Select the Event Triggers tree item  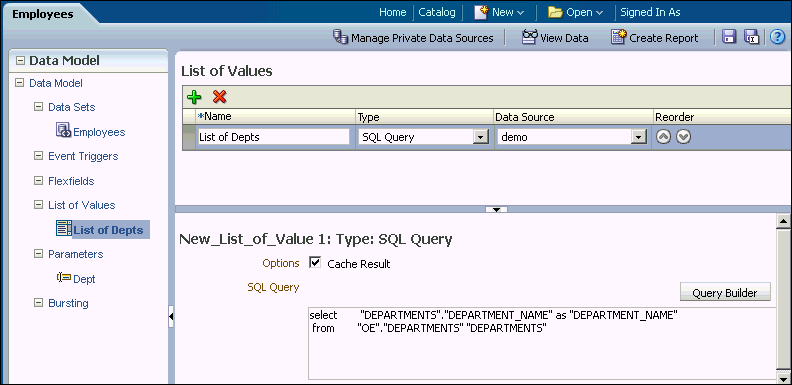coord(83,156)
